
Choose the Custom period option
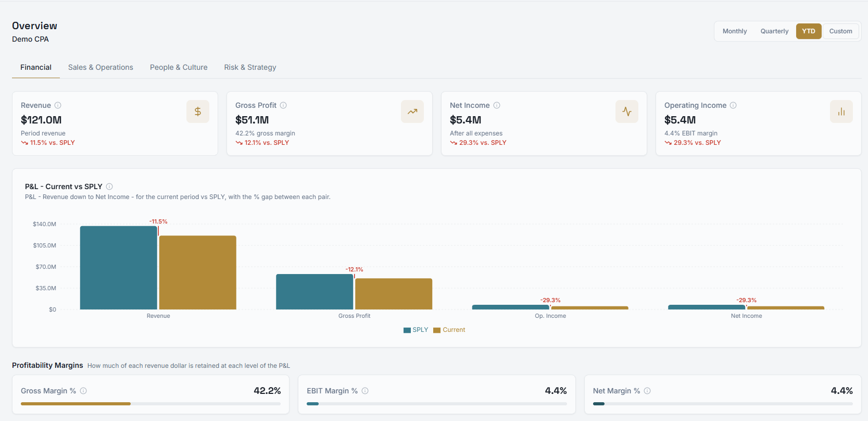click(x=841, y=31)
